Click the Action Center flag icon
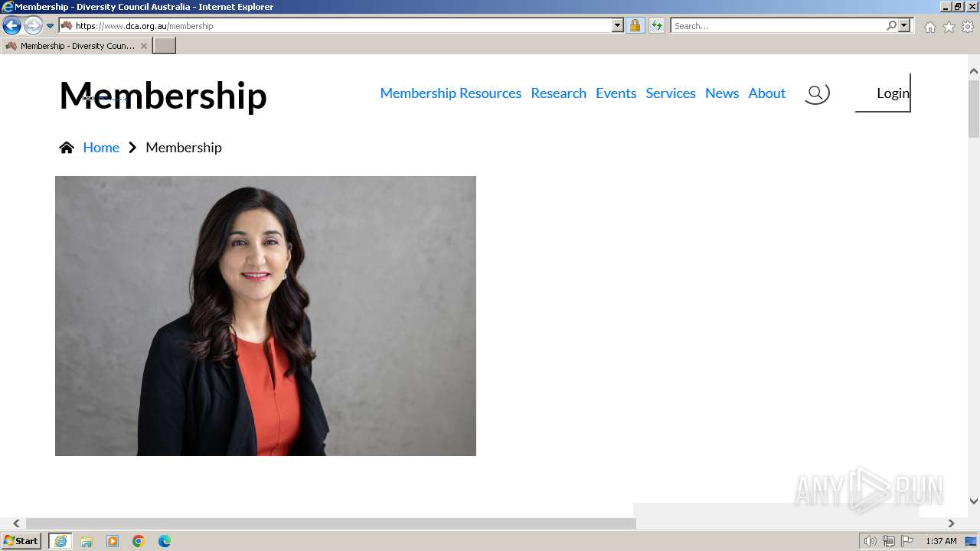 point(907,541)
